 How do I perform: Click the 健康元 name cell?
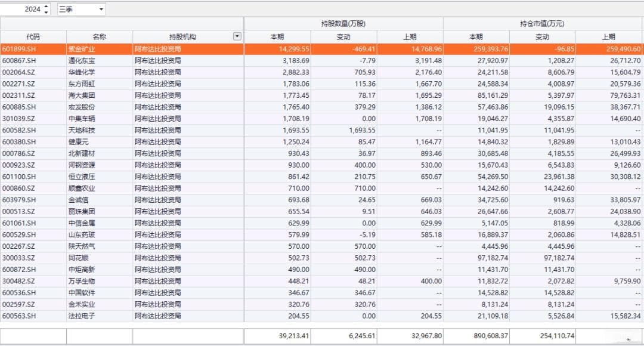[x=100, y=142]
